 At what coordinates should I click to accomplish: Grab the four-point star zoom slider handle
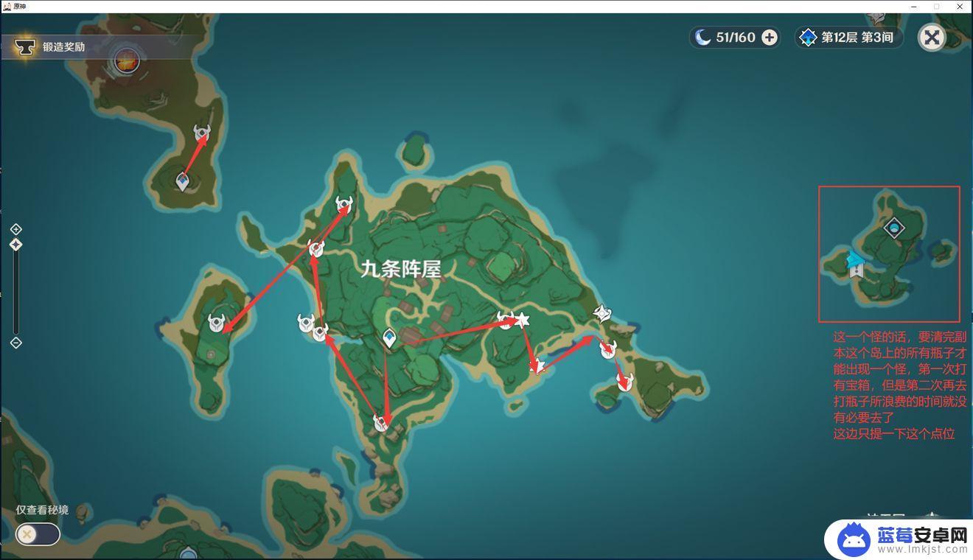pos(16,245)
